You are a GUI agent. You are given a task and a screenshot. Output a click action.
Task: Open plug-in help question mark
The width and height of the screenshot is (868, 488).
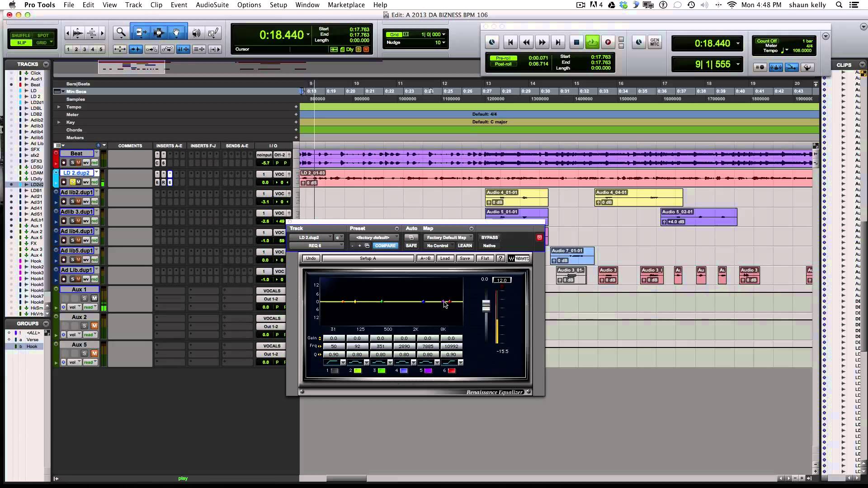[x=500, y=258]
